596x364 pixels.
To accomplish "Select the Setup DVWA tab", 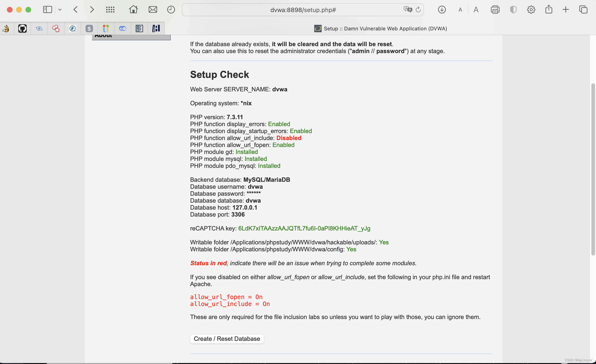I will 380,29.
